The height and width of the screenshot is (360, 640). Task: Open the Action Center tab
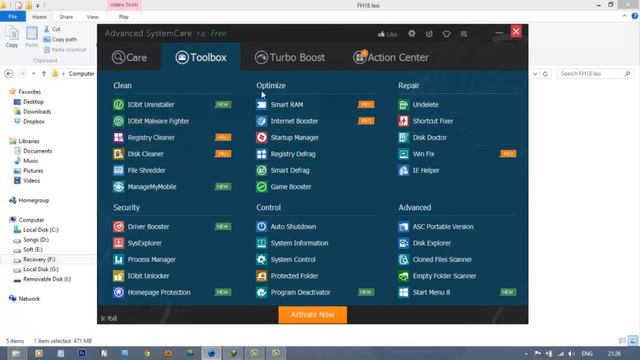(391, 57)
